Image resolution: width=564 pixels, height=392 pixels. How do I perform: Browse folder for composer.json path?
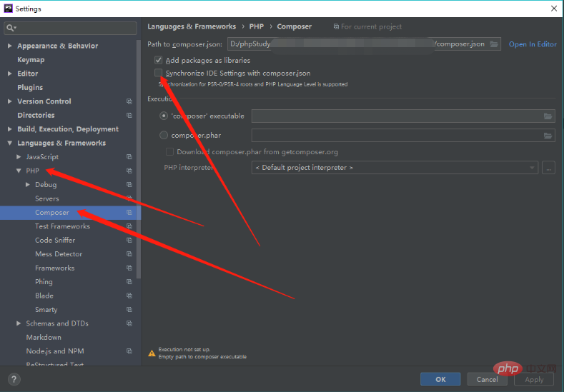[x=494, y=44]
